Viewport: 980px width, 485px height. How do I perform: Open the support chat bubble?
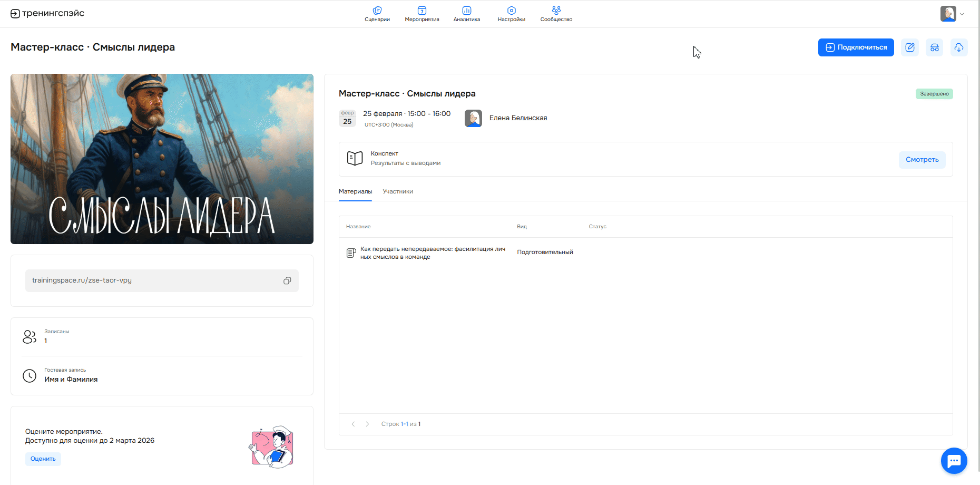954,461
